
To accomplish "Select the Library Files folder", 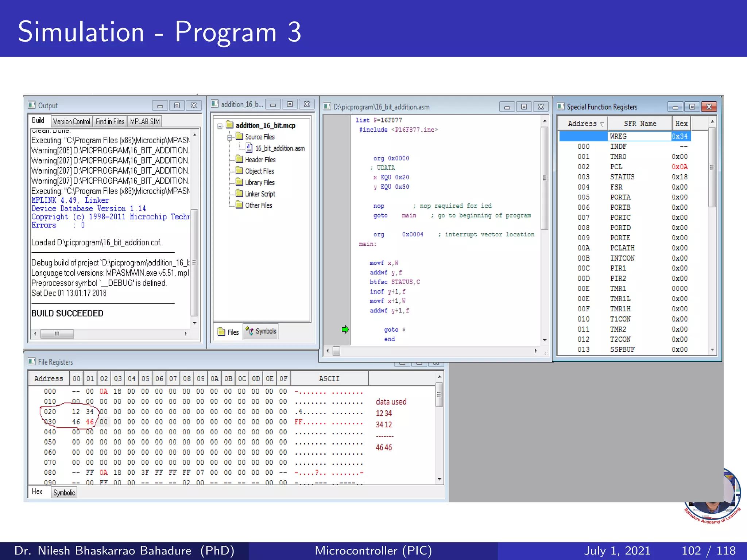I will coord(260,182).
